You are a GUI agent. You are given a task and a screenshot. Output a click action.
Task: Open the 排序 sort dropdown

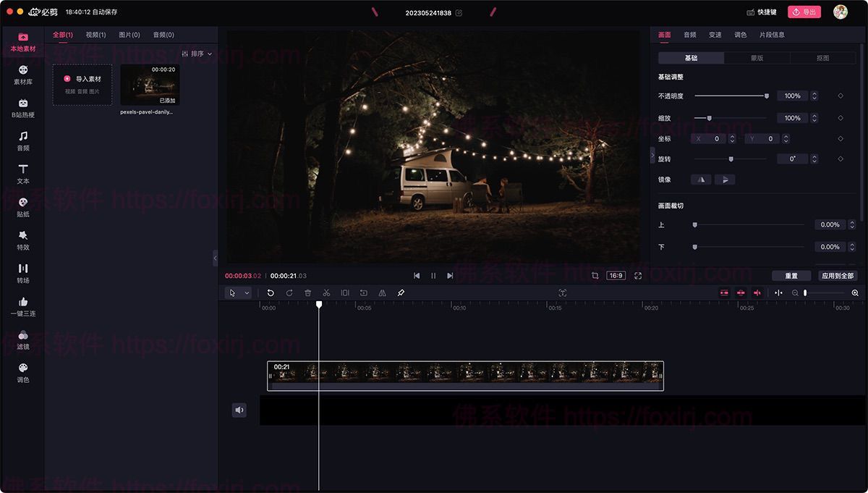pos(197,54)
